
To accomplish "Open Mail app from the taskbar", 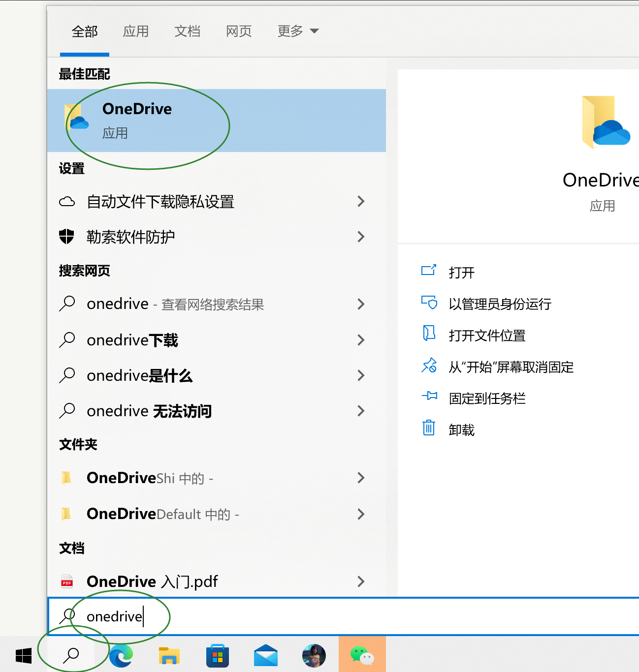I will [x=265, y=655].
